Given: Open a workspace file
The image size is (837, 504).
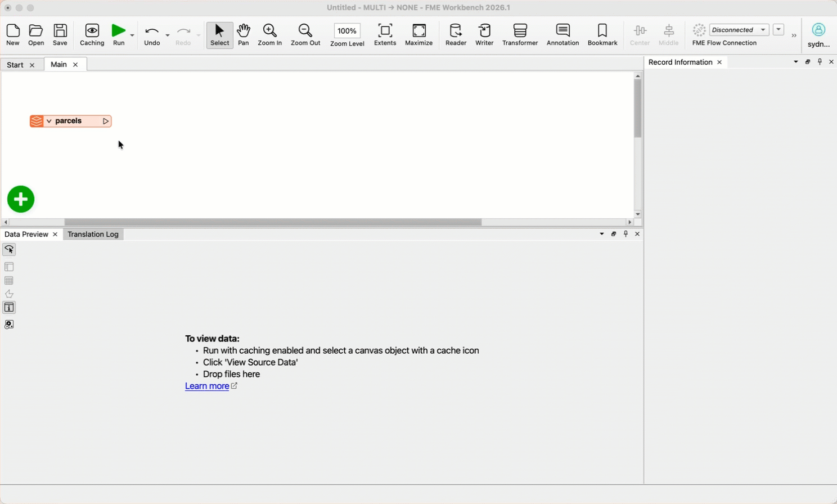Looking at the screenshot, I should pyautogui.click(x=36, y=35).
